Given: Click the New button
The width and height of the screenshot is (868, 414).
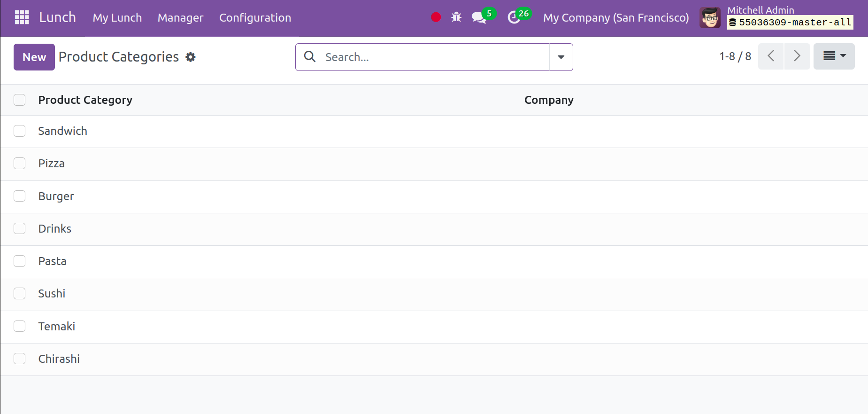Looking at the screenshot, I should coord(34,57).
